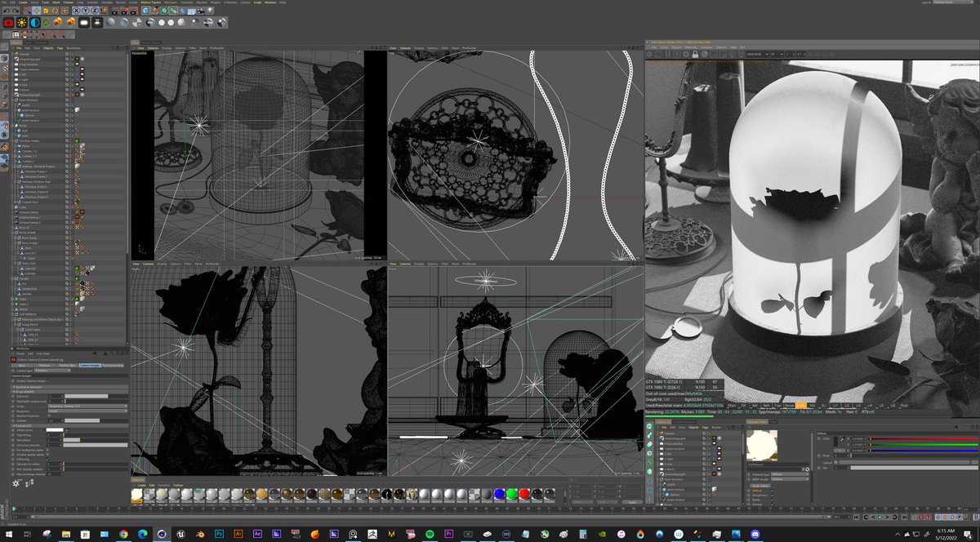The width and height of the screenshot is (980, 542).
Task: Click the Octane settings gear icon below attributes
Action: tap(16, 482)
